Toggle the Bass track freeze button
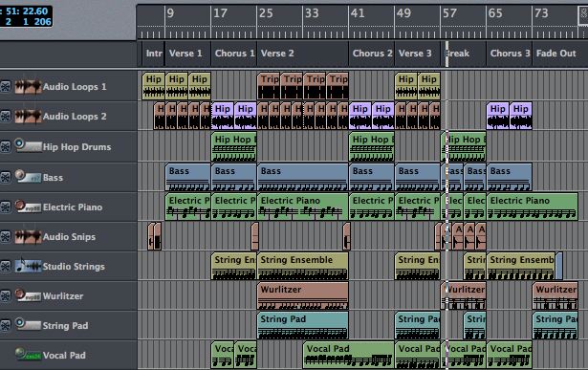The image size is (588, 370). [5, 177]
